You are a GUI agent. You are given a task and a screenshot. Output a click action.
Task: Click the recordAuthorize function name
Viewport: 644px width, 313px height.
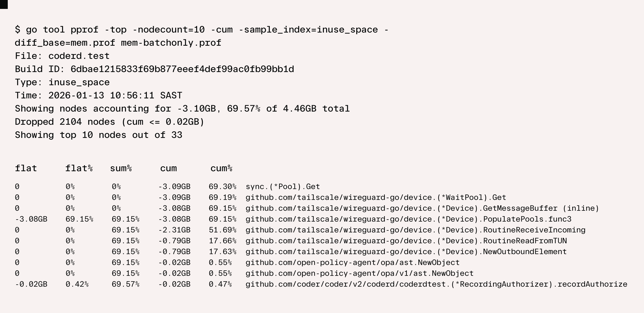[x=436, y=284]
